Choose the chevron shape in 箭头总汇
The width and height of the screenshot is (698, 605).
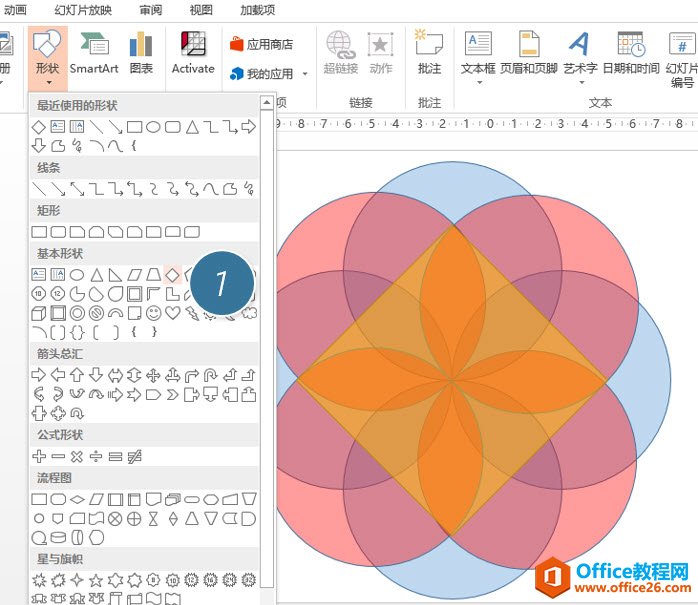click(x=173, y=394)
